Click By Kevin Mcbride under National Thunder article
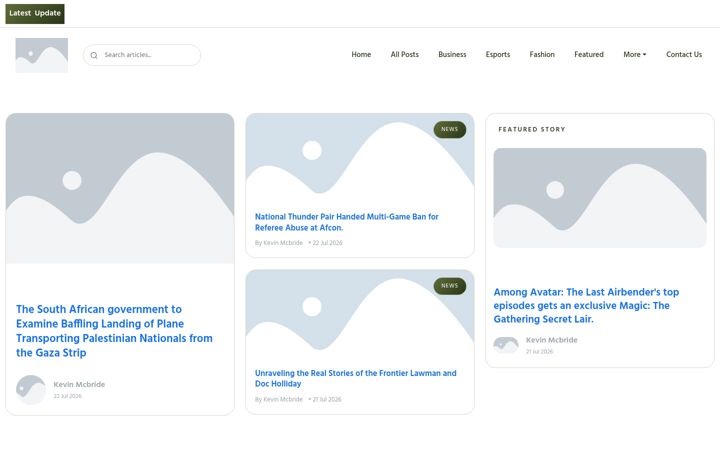720x450 pixels. tap(279, 242)
